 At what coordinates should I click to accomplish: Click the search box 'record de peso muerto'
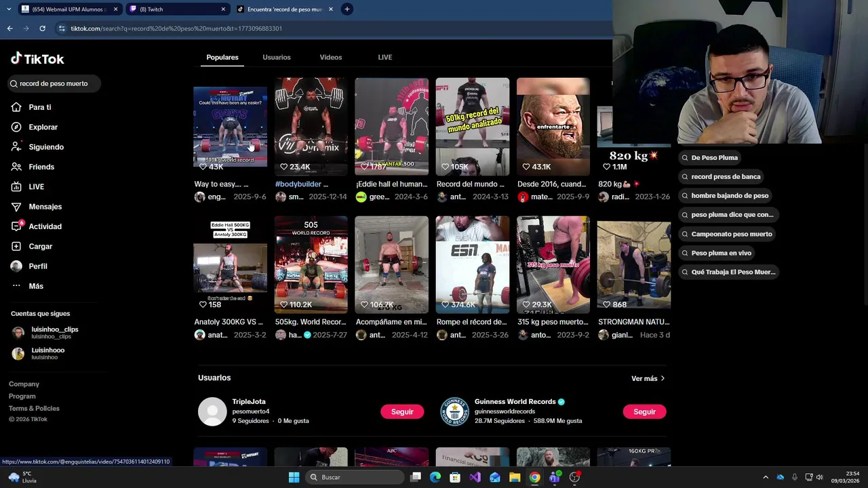tap(54, 83)
